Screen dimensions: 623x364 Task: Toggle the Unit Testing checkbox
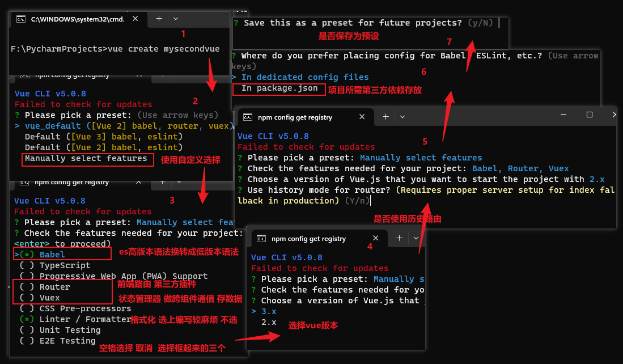coord(27,330)
